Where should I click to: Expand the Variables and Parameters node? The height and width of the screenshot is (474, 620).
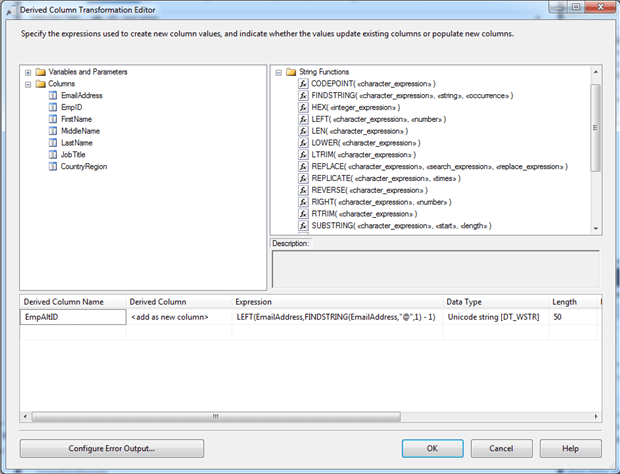tap(28, 72)
